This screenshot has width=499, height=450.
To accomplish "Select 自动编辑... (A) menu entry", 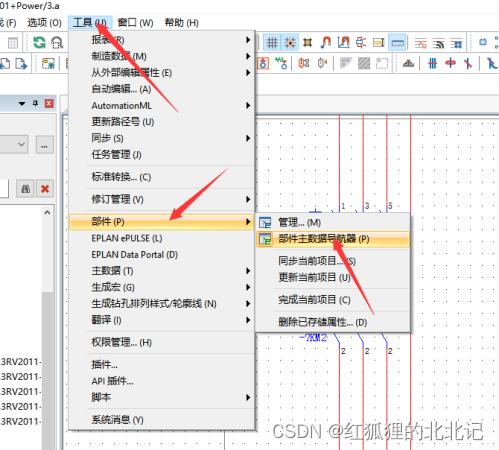I will (x=162, y=89).
